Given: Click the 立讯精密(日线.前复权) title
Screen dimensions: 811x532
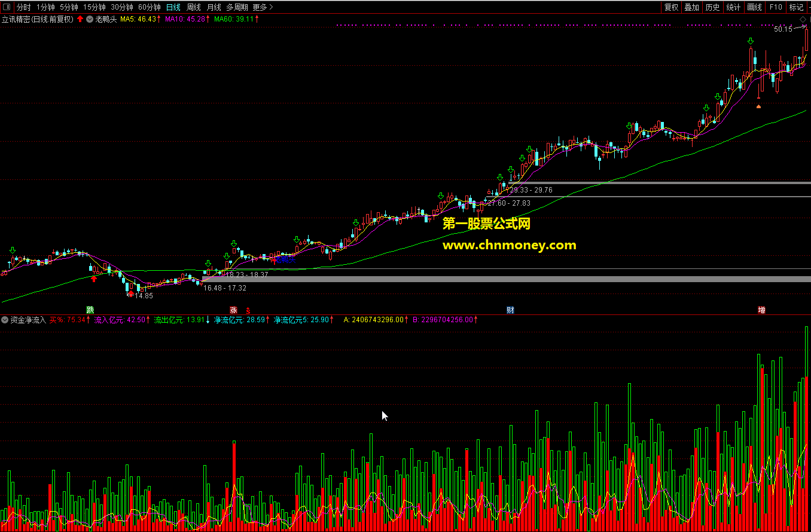Looking at the screenshot, I should coord(38,19).
